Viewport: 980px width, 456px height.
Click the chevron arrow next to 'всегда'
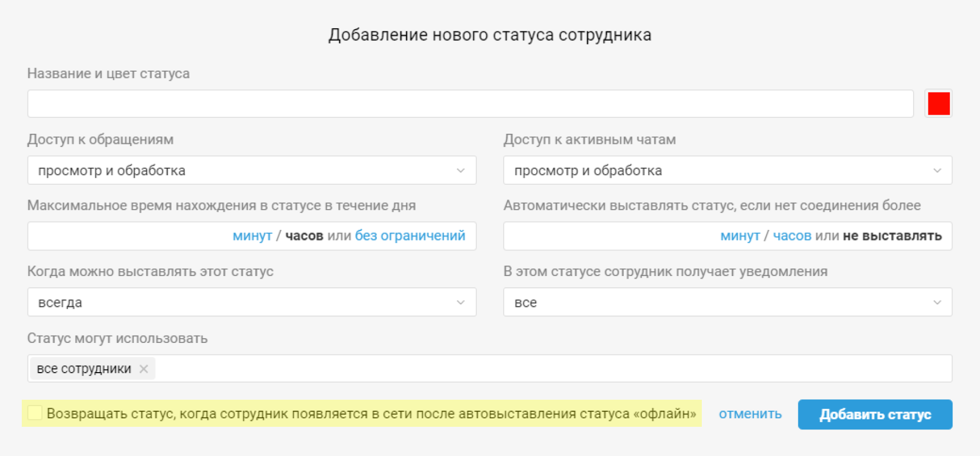click(460, 302)
